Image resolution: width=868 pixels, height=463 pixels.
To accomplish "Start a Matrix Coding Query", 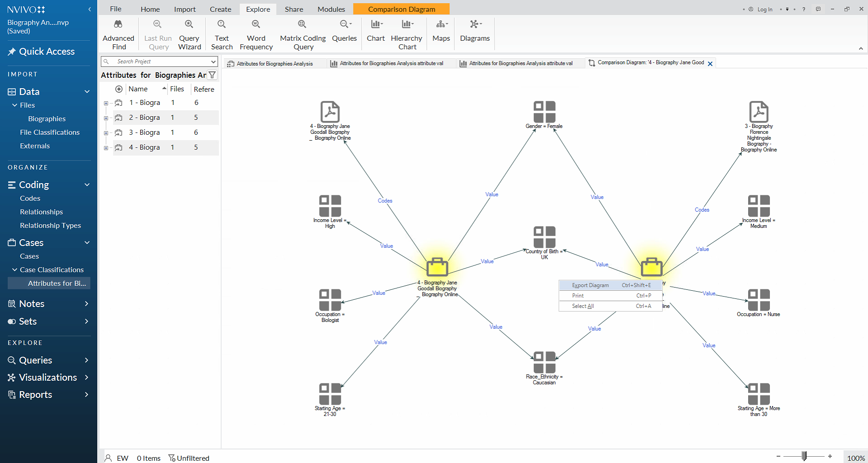I will pos(302,34).
